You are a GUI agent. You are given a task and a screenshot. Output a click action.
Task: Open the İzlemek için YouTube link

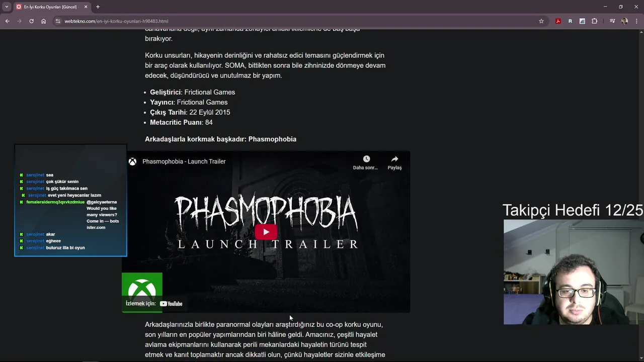click(154, 304)
